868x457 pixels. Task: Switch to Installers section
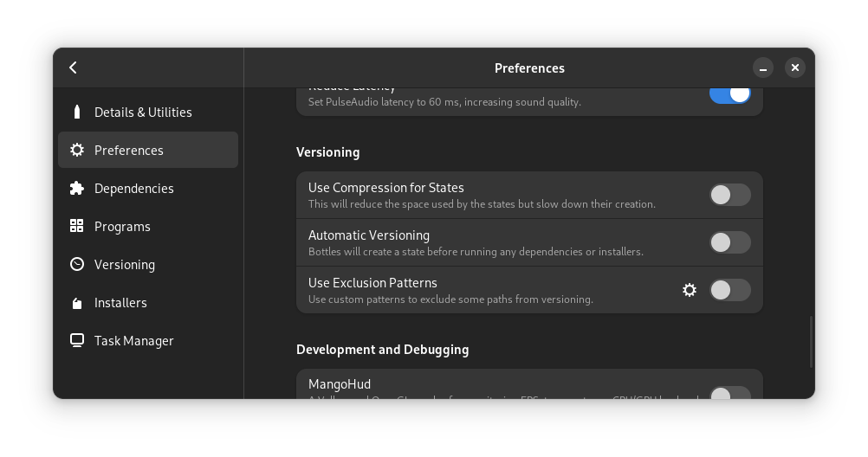point(120,302)
